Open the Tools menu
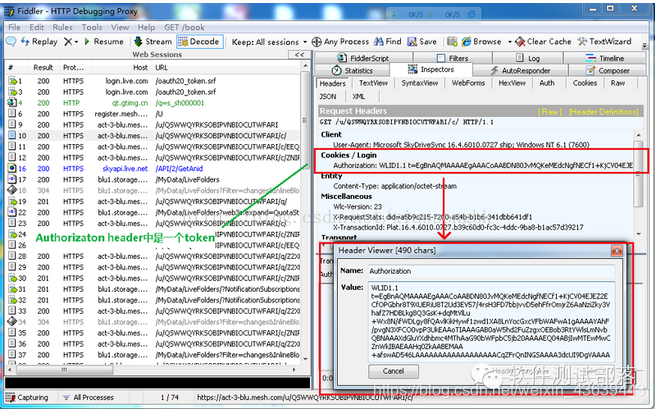The image size is (655, 409). (92, 27)
